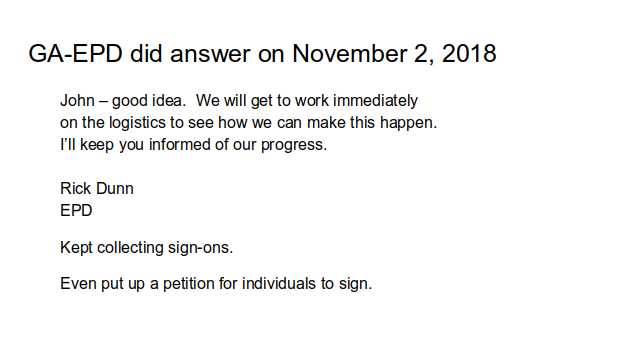The height and width of the screenshot is (360, 640).
Task: Click the signature name "Rick Dunn"
Action: pos(97,189)
